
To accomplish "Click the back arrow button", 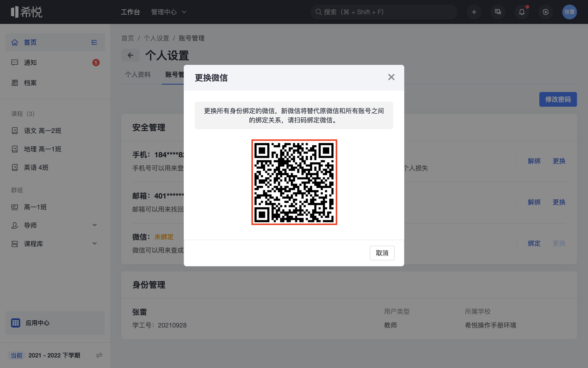I will (x=130, y=55).
